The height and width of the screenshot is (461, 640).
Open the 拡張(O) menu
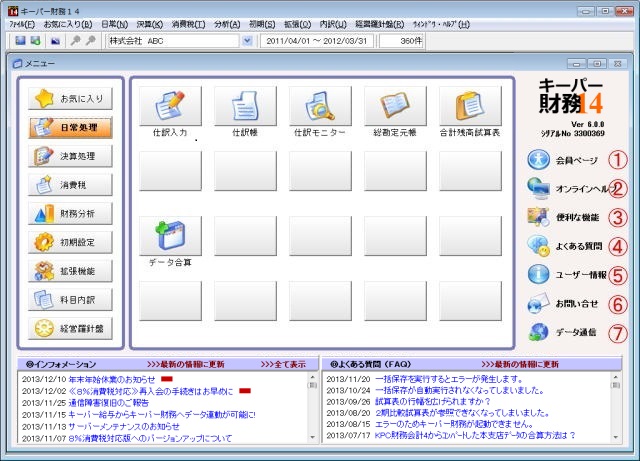point(298,24)
